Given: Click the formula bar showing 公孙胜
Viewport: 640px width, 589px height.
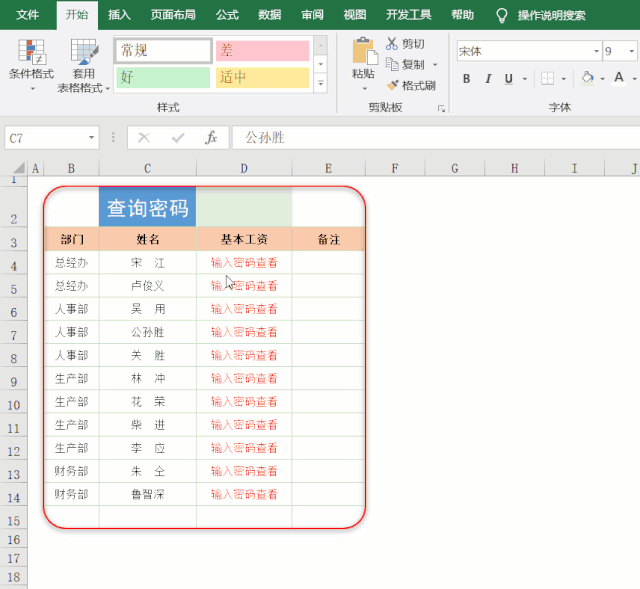Looking at the screenshot, I should pos(436,138).
